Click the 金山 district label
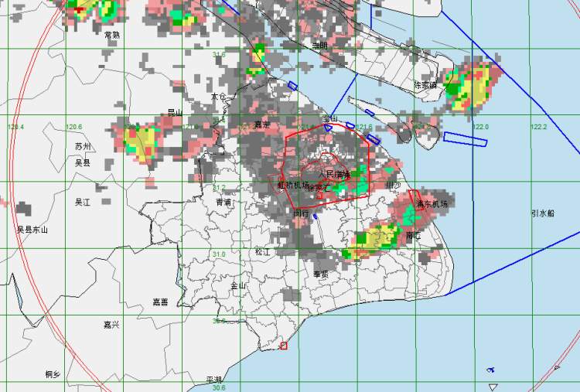The width and height of the screenshot is (580, 392). [x=237, y=285]
